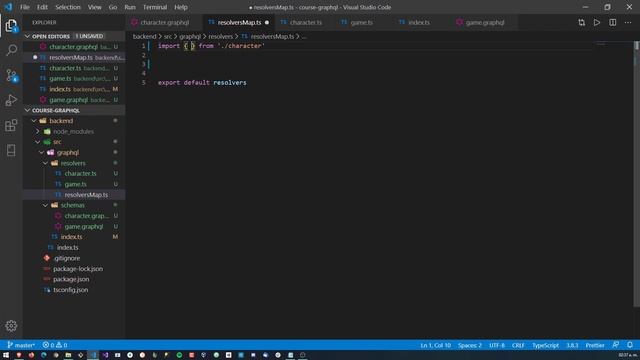Collapse the resolvers folder
Image resolution: width=640 pixels, height=360 pixels.
click(46, 163)
